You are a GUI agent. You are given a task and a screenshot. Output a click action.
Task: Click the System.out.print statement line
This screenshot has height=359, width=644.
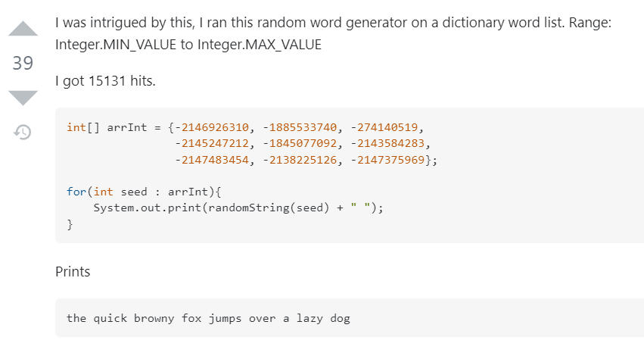[238, 208]
